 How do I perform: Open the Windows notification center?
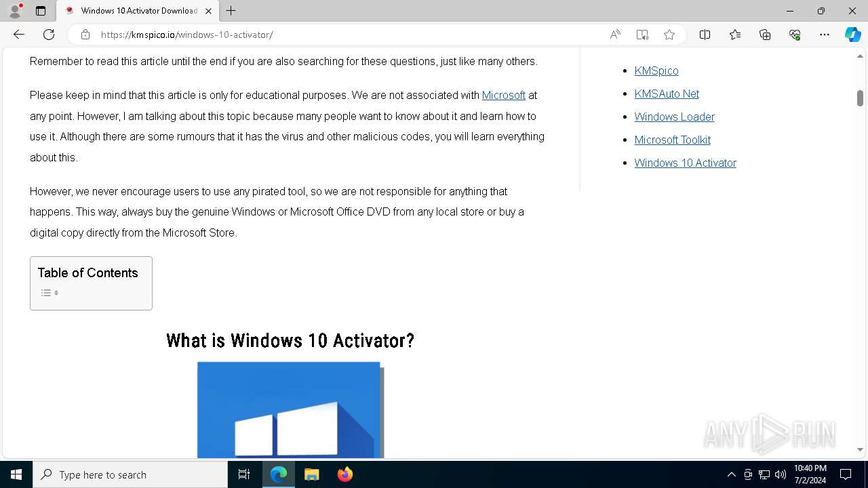846,474
